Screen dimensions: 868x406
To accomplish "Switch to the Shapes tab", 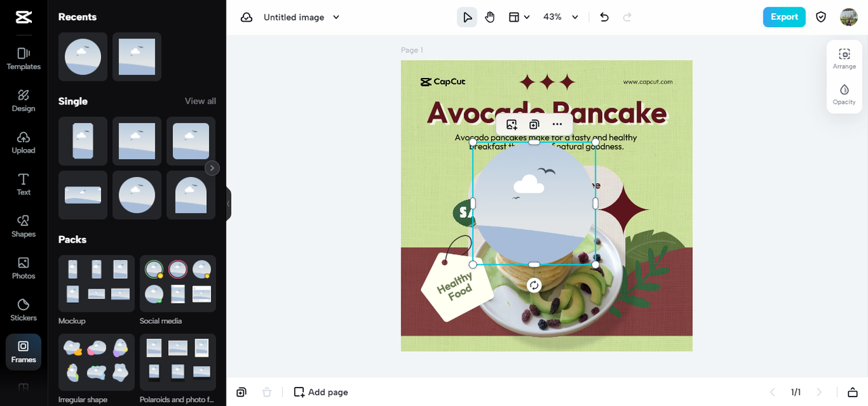I will point(24,226).
